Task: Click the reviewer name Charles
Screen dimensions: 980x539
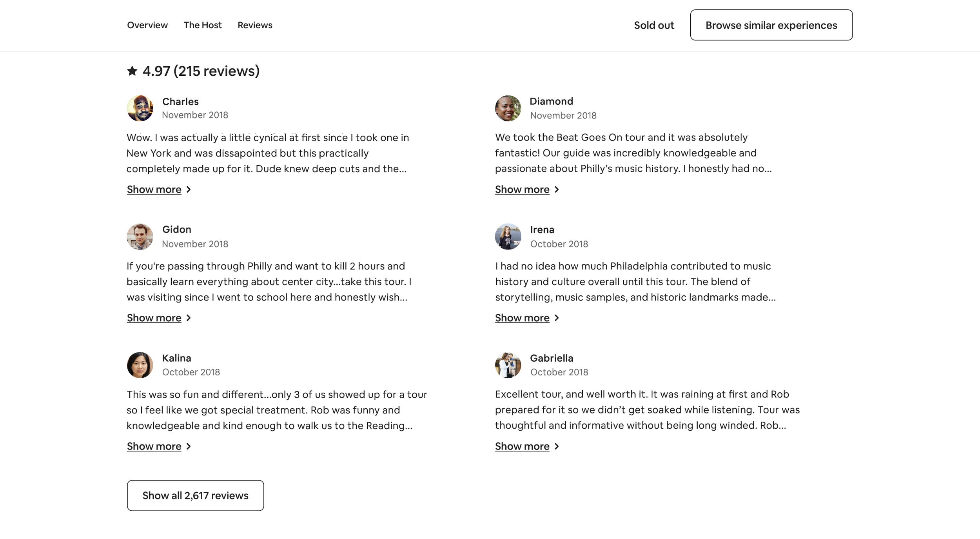Action: tap(180, 102)
